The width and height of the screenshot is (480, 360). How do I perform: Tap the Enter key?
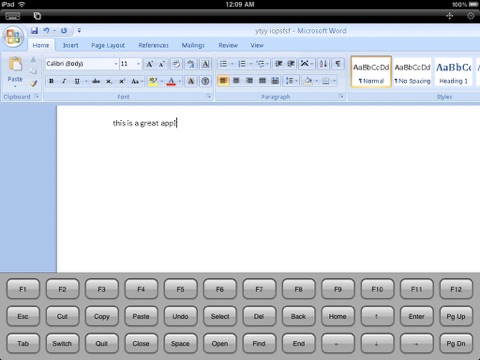(417, 316)
